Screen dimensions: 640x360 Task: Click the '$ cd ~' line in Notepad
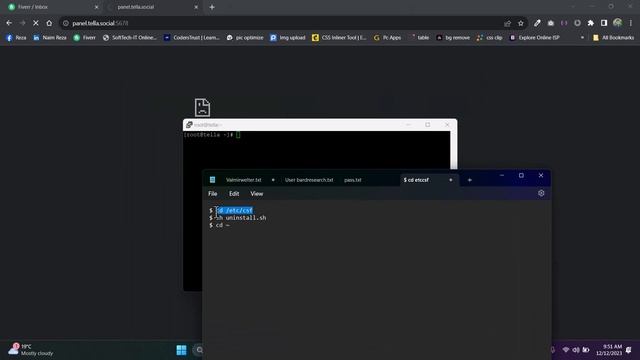coord(220,225)
